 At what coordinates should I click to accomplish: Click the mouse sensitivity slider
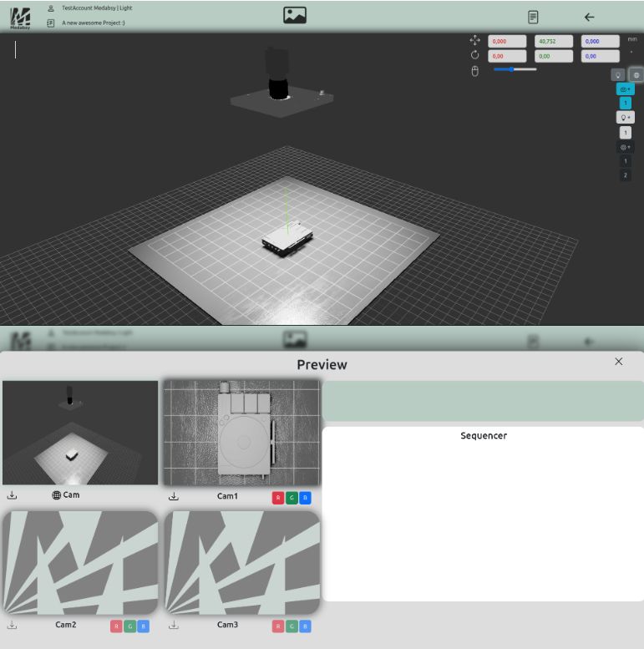(515, 69)
